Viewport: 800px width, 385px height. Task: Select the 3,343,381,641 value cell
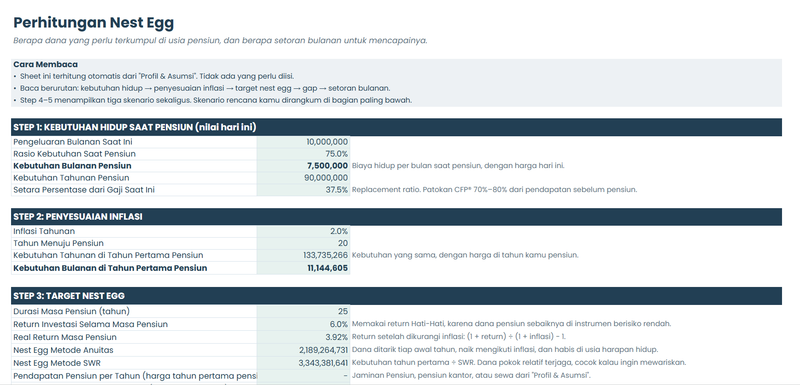(x=303, y=363)
